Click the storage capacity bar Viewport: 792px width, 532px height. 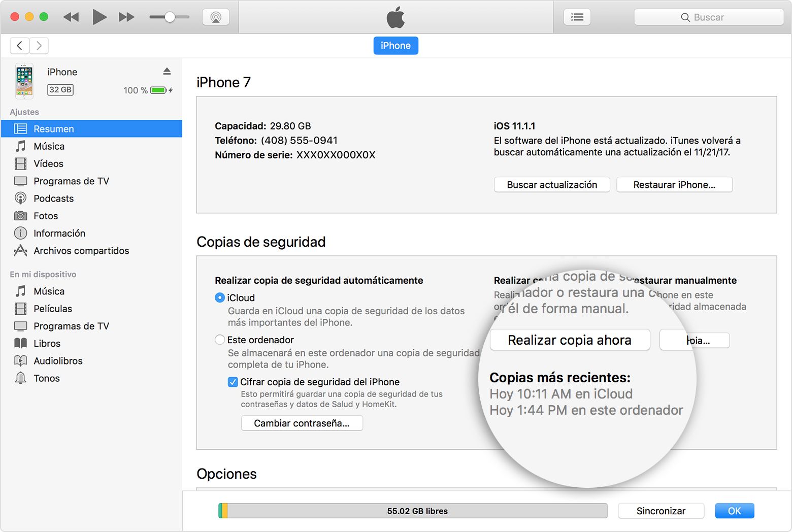click(413, 511)
